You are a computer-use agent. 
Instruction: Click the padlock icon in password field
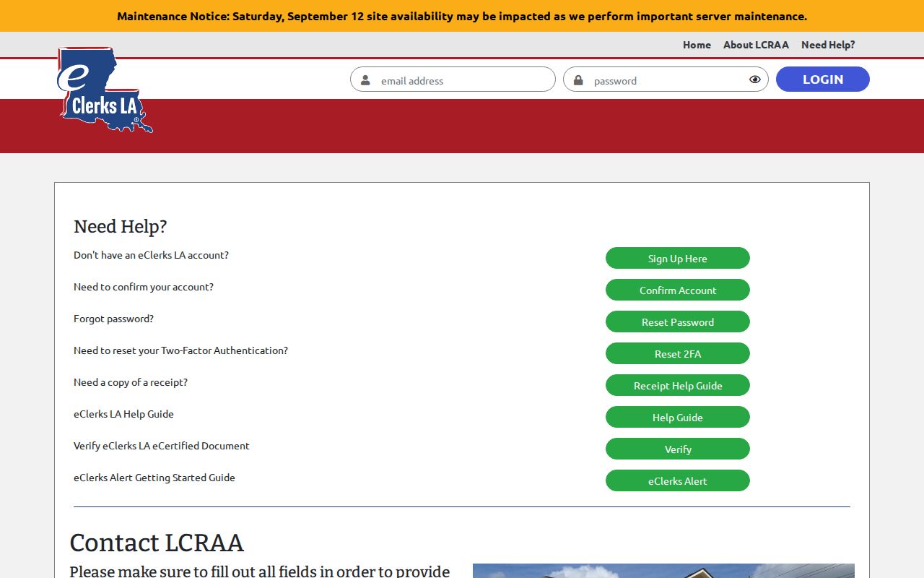pos(578,80)
